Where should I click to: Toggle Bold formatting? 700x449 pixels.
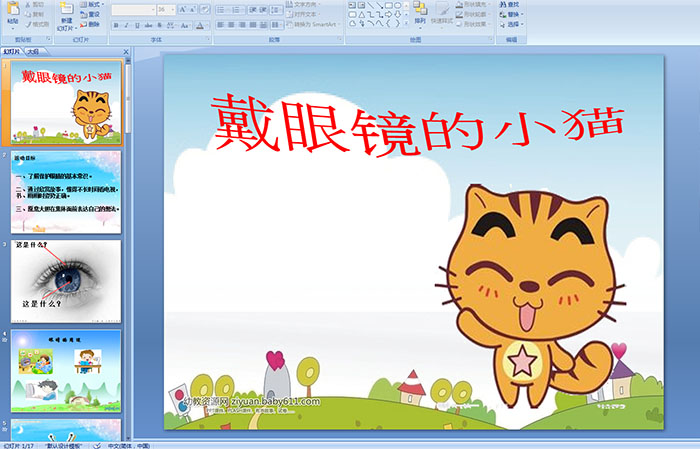pyautogui.click(x=116, y=25)
